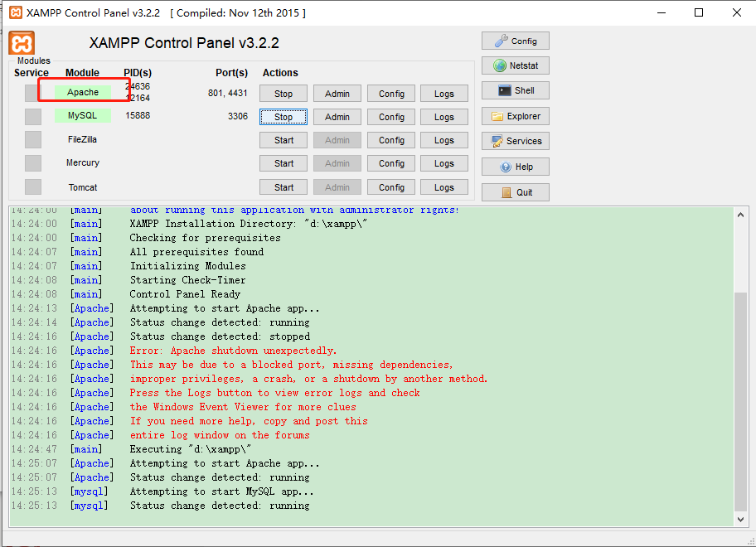Open the FileZilla Config menu
The image size is (756, 547).
pos(391,140)
